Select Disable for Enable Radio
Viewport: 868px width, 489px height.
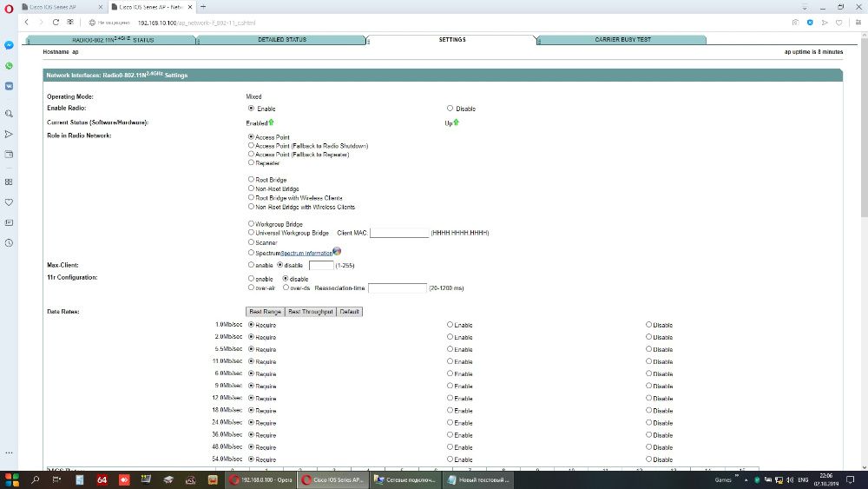tap(450, 109)
